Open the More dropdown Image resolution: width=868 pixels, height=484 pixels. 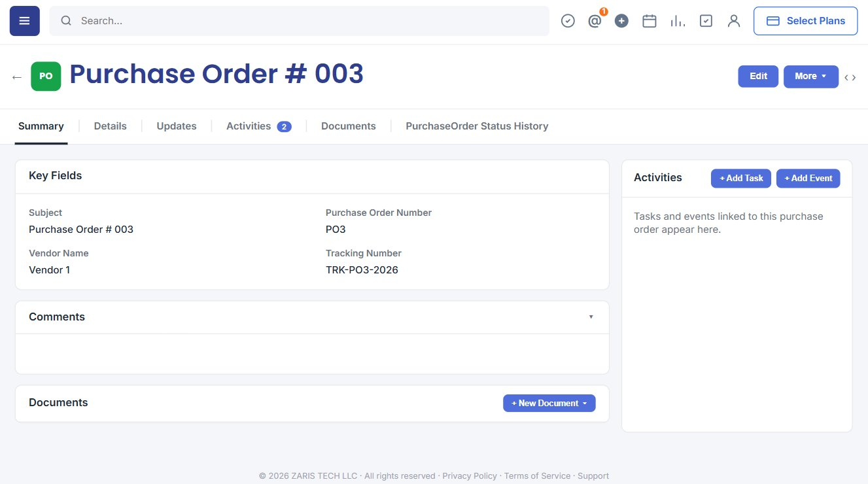pos(811,76)
